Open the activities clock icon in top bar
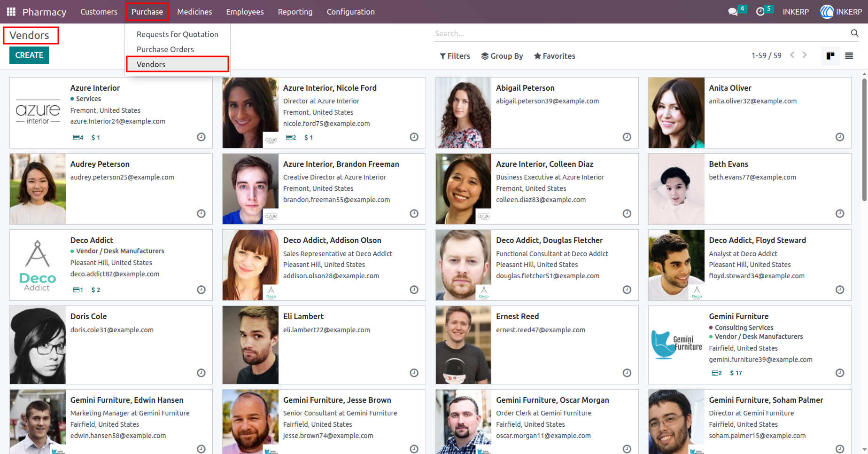Screen dimensions: 868x454 click(760, 12)
